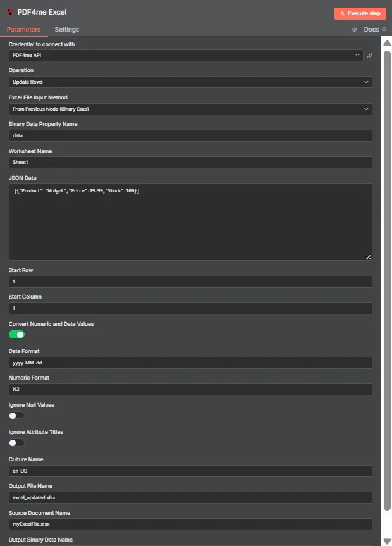Screen dimensions: 392x546
Task: Expand the Operation dropdown showing Update Rows
Action: click(x=190, y=82)
